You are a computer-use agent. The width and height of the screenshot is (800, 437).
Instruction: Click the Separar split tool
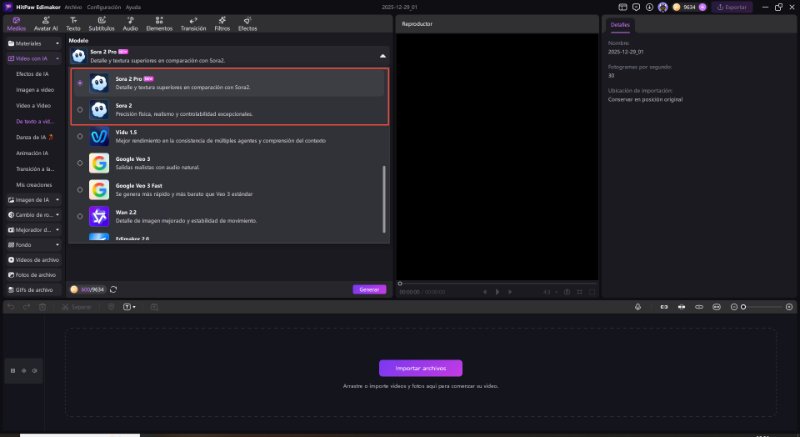[x=77, y=307]
